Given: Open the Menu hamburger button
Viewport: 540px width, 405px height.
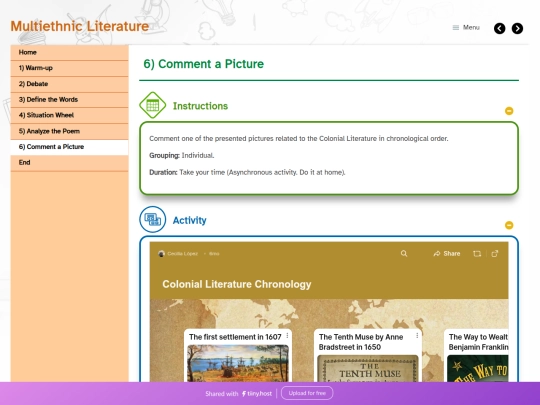Looking at the screenshot, I should point(466,28).
